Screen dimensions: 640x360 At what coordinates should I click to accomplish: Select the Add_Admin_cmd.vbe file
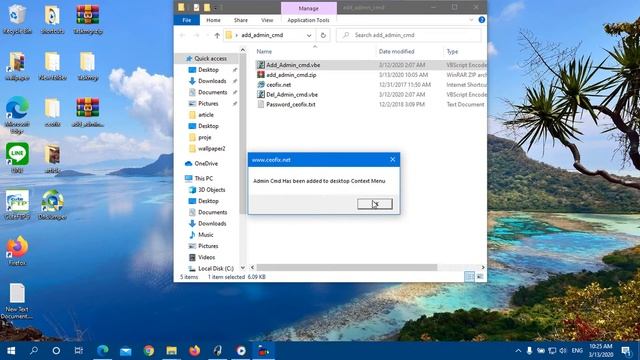point(293,65)
